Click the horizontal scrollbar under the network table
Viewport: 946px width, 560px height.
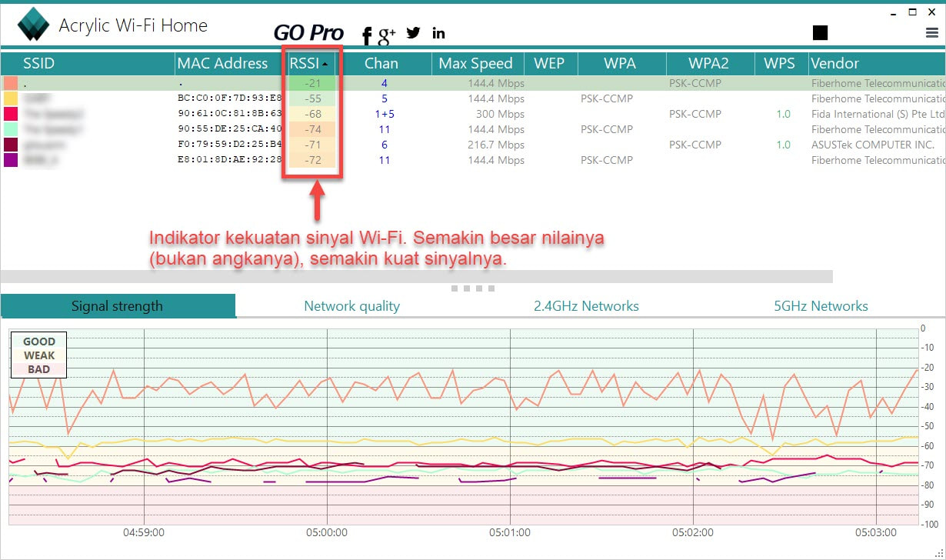pyautogui.click(x=417, y=276)
